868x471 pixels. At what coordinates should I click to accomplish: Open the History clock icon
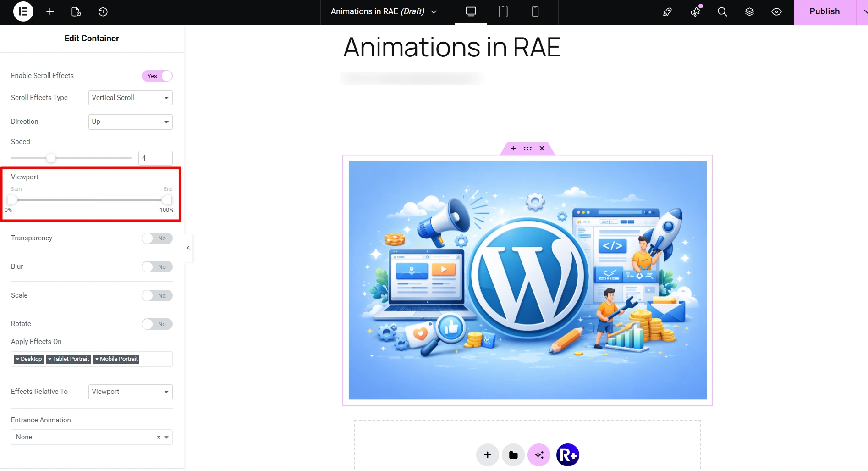103,11
